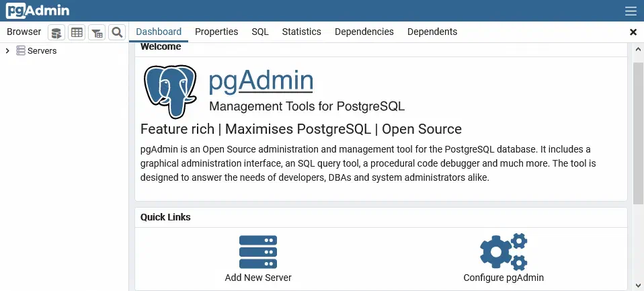Click the Quick Links heading
Screen dimensions: 644x291
[165, 217]
